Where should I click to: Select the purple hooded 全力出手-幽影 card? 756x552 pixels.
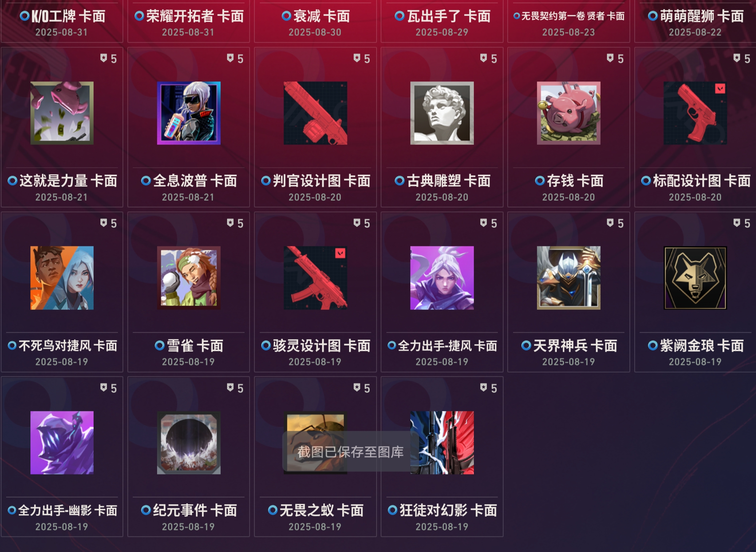pos(62,443)
